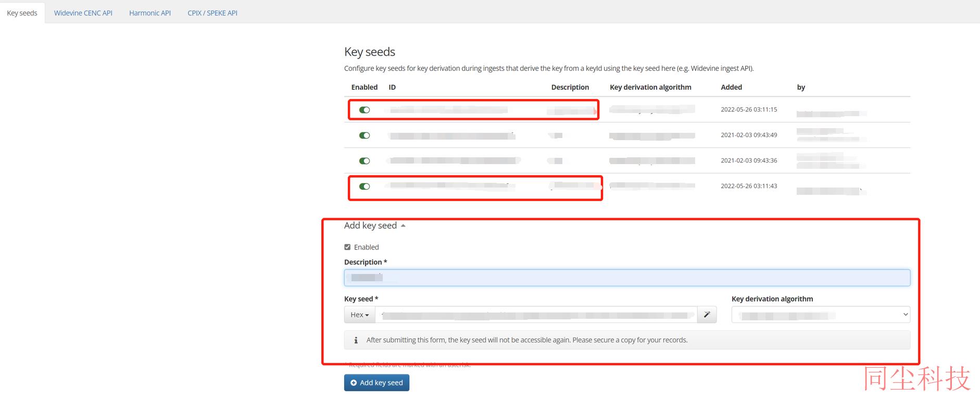Toggle key seed added 2021-02-03 09:43:36
The height and width of the screenshot is (399, 980).
pos(365,161)
